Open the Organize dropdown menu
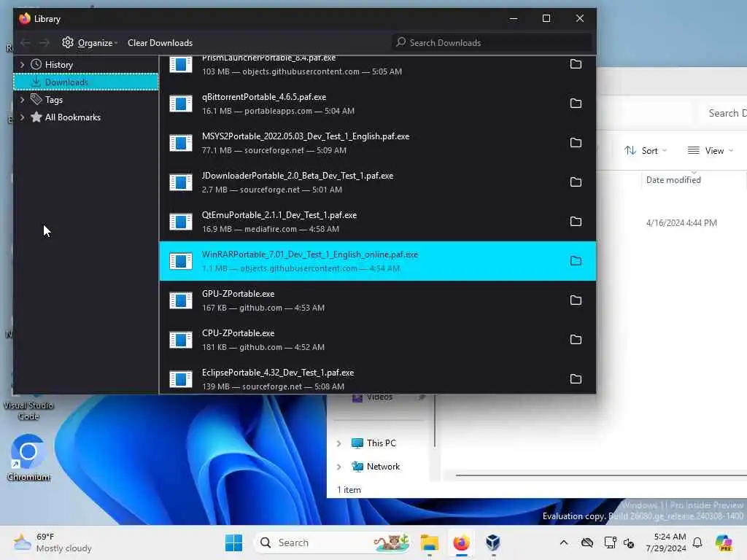Viewport: 747px width, 560px height. click(90, 43)
